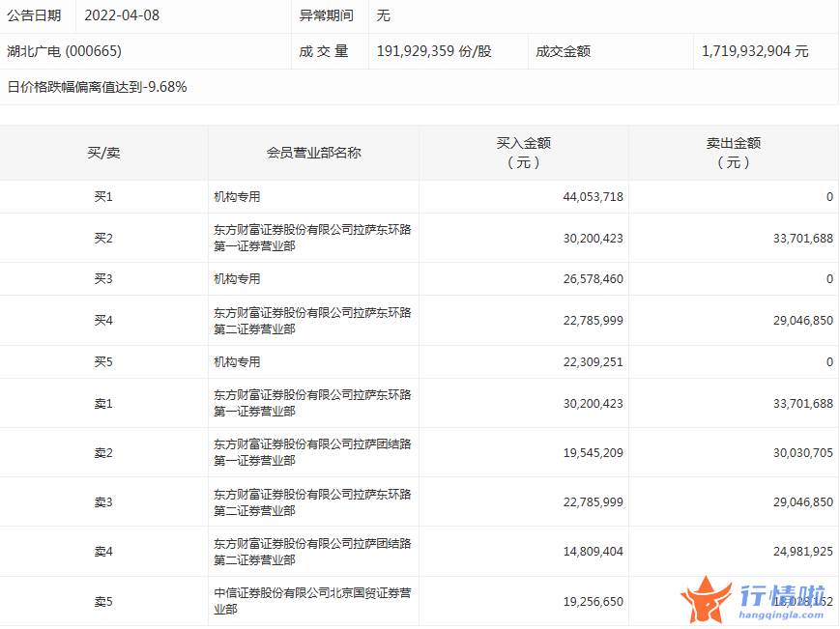Click the 会员营业部名称 column header

tap(314, 153)
